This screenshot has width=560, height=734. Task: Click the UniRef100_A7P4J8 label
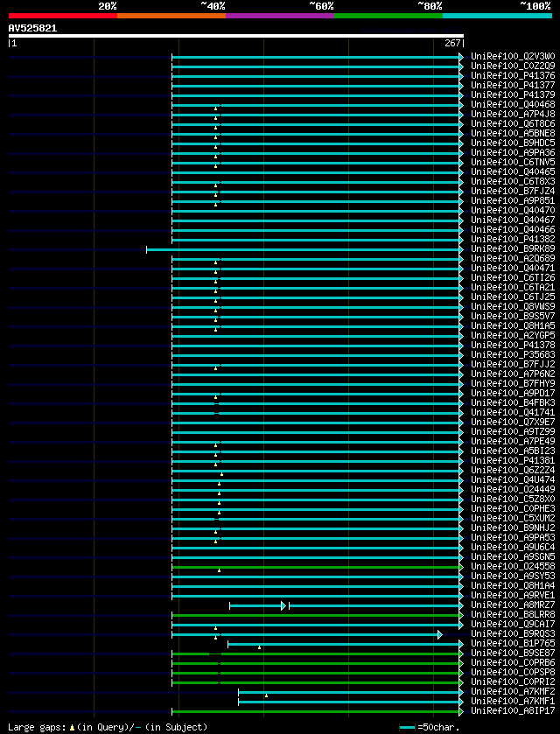513,115
